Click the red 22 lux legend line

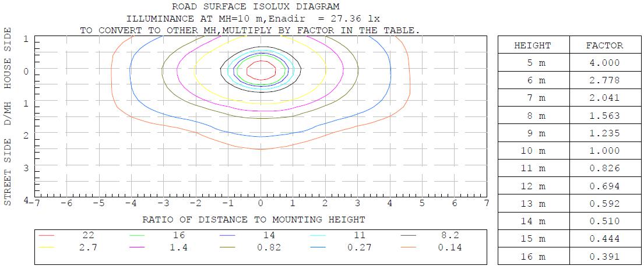pyautogui.click(x=48, y=236)
